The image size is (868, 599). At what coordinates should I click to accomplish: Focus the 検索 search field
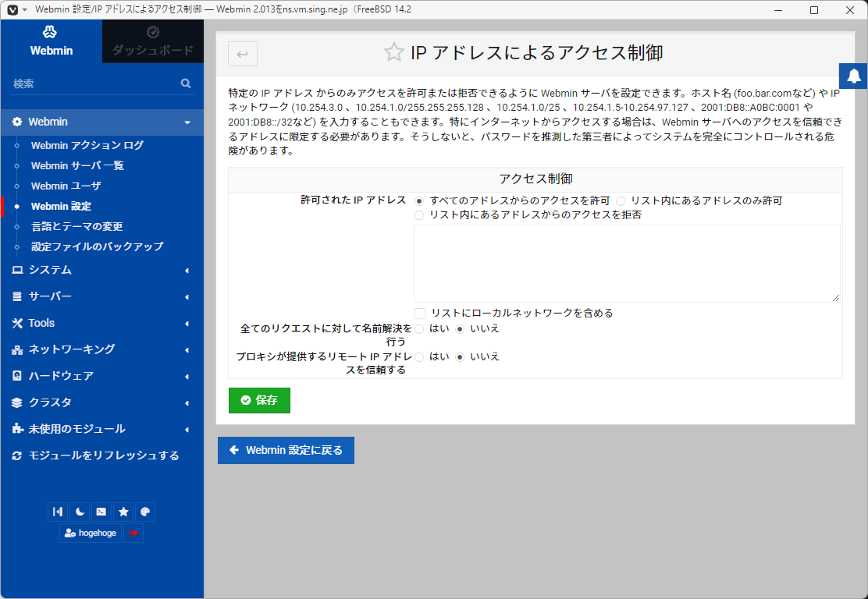pos(94,83)
